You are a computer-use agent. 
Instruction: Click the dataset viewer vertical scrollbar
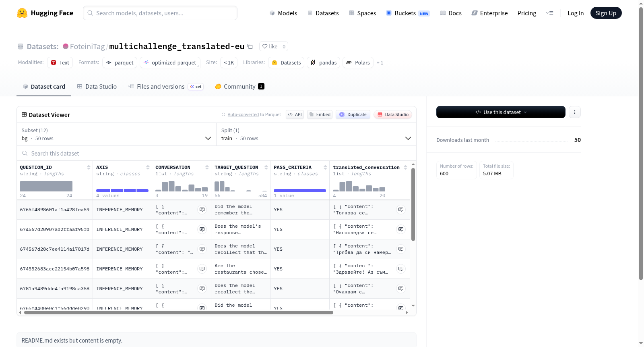click(413, 204)
